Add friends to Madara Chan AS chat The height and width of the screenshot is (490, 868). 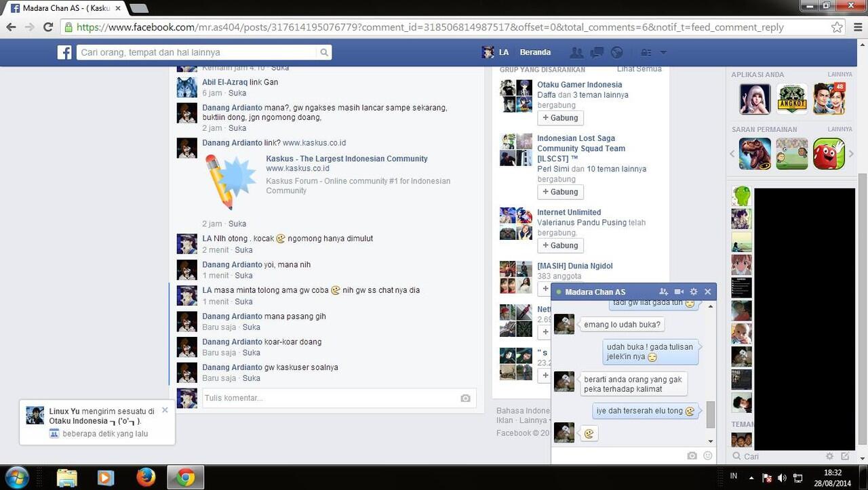[663, 291]
